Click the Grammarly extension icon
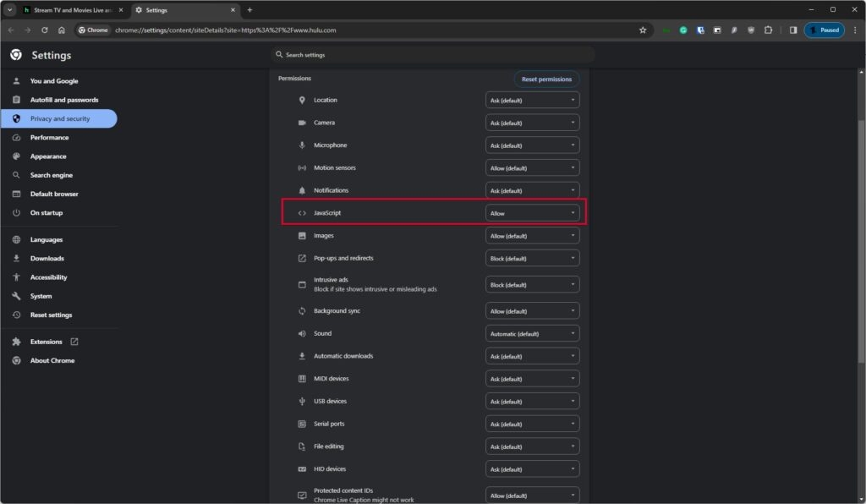Image resolution: width=866 pixels, height=504 pixels. [683, 30]
